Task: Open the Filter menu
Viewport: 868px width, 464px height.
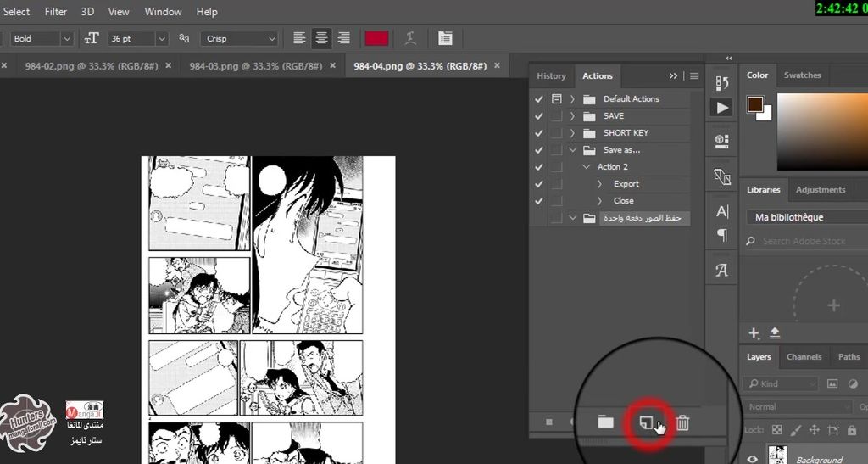Action: click(56, 12)
